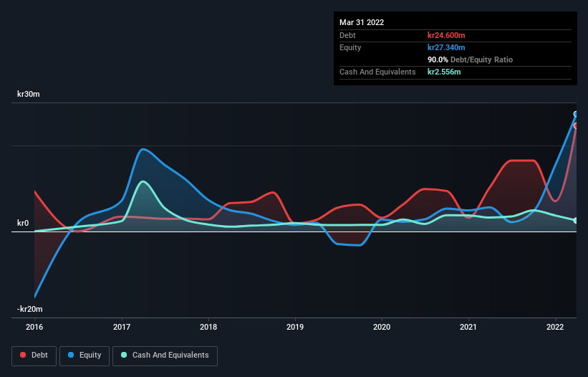Toggle the Equity series legend button
Viewport: 588px width, 377px height.
(x=85, y=355)
